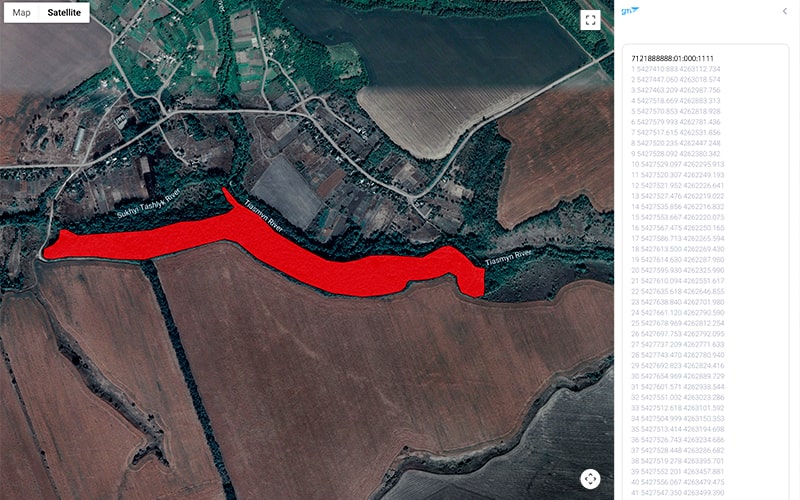Select the Satellite view tab
Viewport: 800px width, 500px height.
click(x=64, y=13)
